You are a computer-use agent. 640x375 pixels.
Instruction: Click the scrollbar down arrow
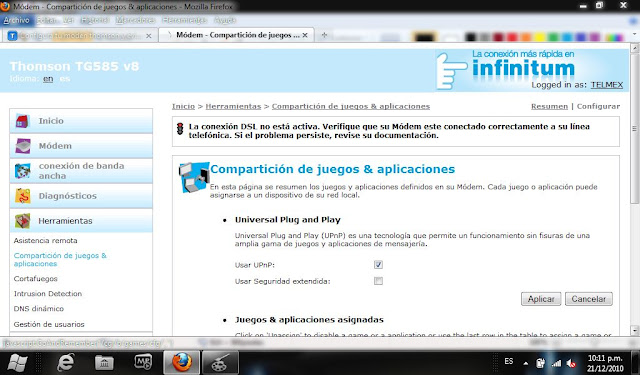click(634, 330)
